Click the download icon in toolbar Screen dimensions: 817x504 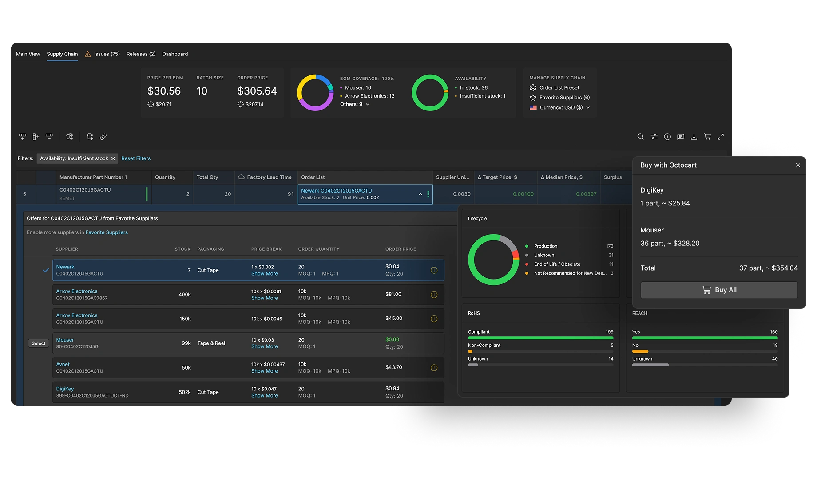click(x=694, y=137)
